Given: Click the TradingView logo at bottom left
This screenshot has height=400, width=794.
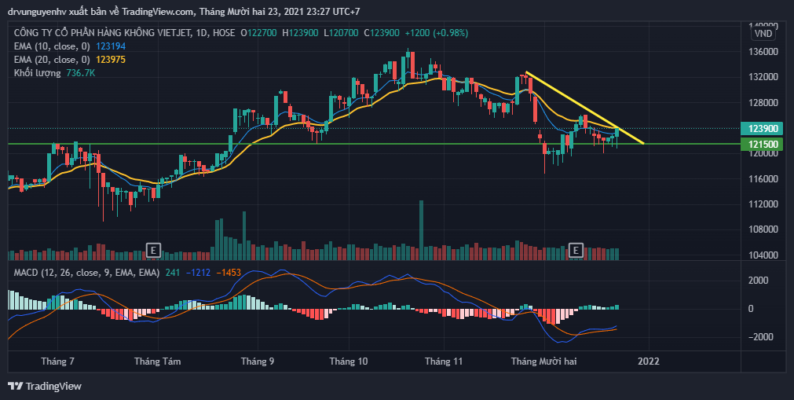Looking at the screenshot, I should point(45,386).
